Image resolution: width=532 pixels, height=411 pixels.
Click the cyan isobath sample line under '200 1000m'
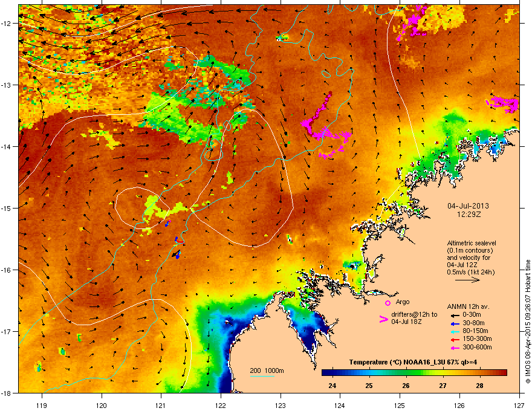(262, 376)
